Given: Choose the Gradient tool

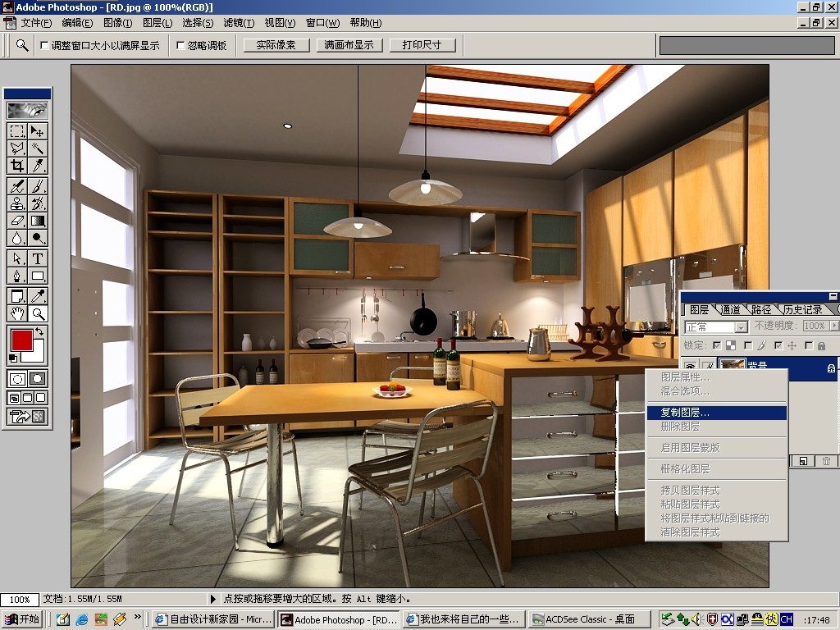Looking at the screenshot, I should [x=38, y=221].
